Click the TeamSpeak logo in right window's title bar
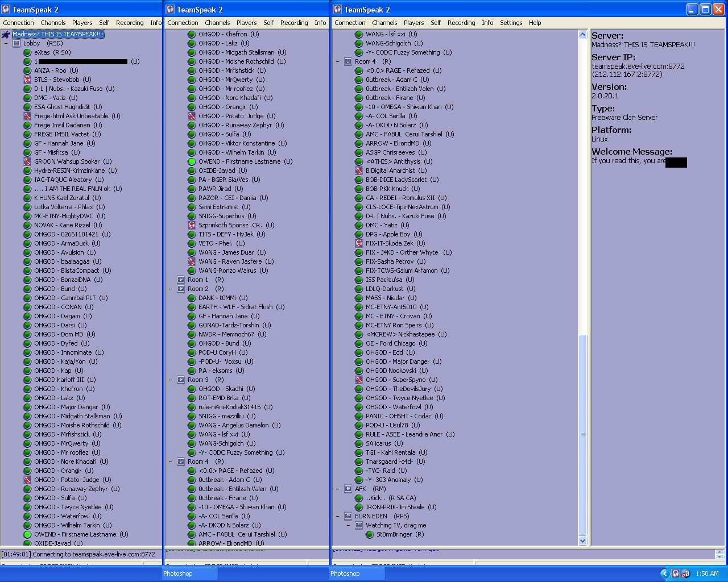 point(337,9)
